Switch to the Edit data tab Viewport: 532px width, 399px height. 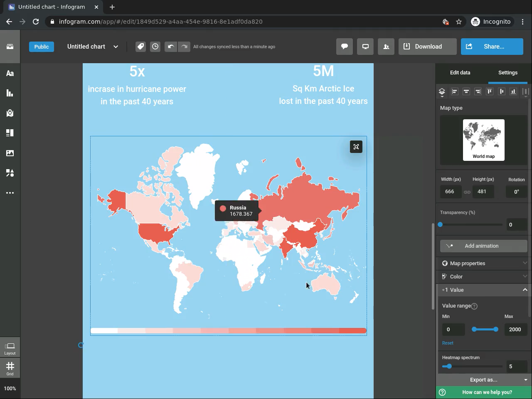tap(460, 73)
